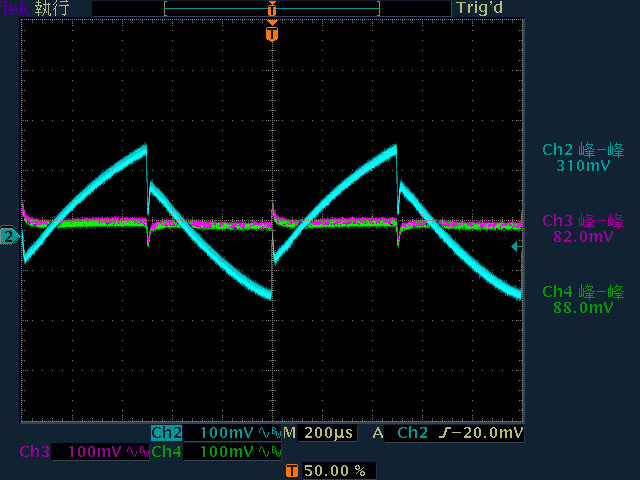The height and width of the screenshot is (480, 640).
Task: Click the -20.0mV trigger level readout
Action: (x=486, y=433)
